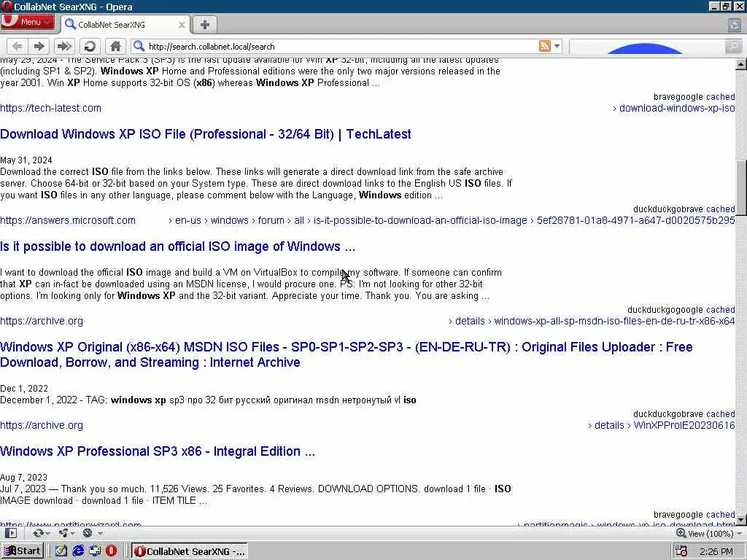Open cached link above Integral Edition result
747x560 pixels.
click(x=720, y=414)
